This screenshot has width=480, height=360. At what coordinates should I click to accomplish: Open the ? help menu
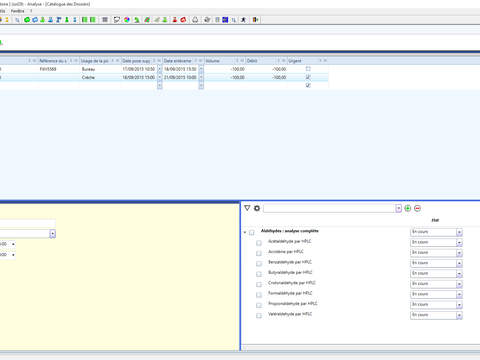(31, 11)
